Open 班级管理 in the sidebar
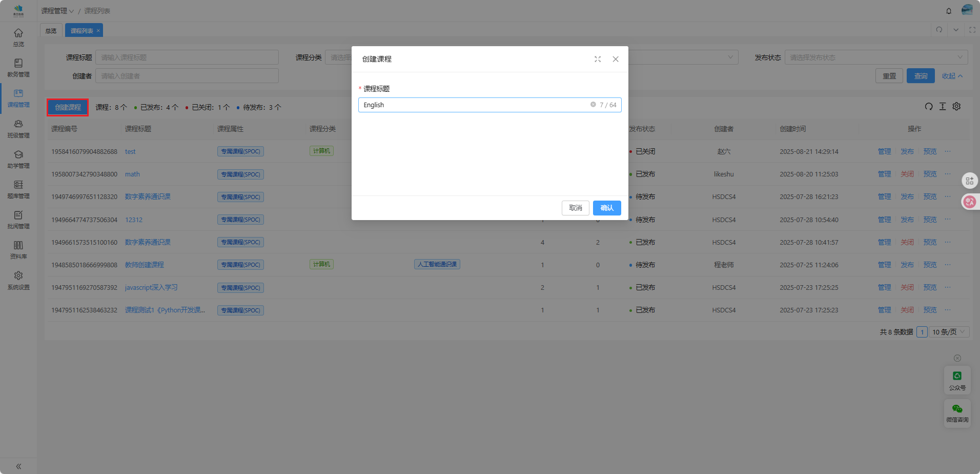The width and height of the screenshot is (980, 474). click(x=18, y=128)
